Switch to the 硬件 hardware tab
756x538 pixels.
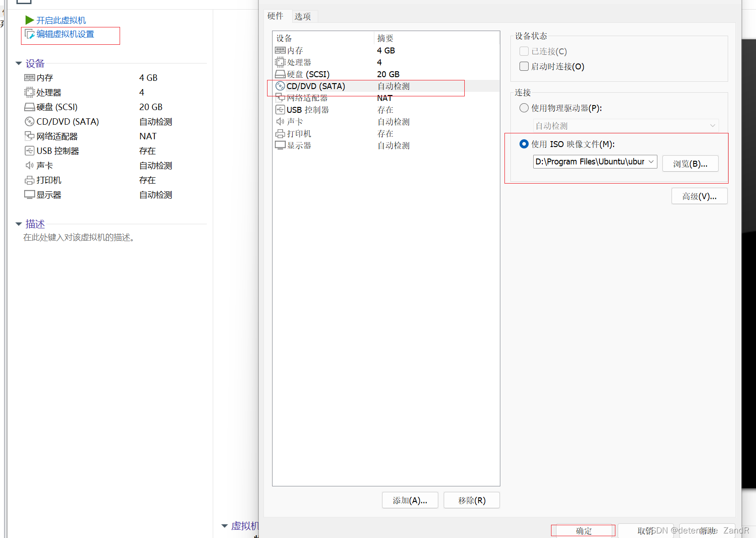275,16
